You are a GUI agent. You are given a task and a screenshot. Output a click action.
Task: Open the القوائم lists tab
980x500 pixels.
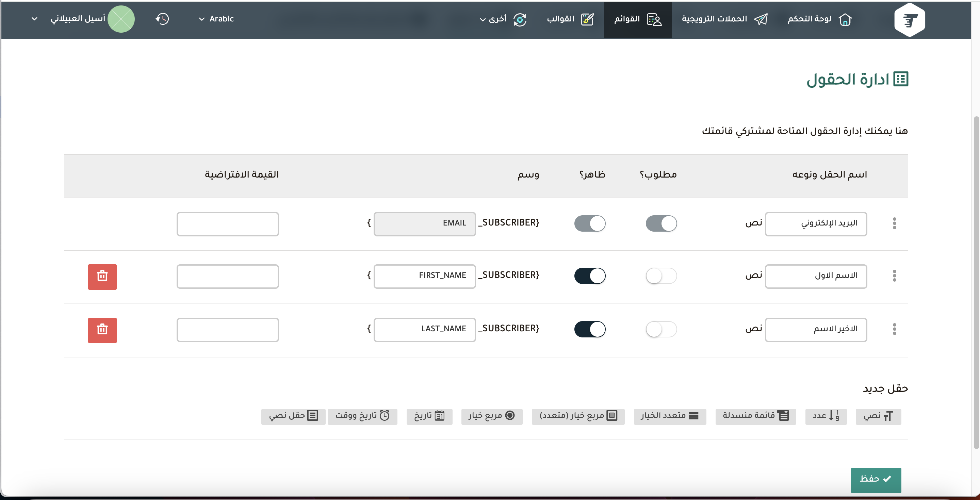(638, 19)
